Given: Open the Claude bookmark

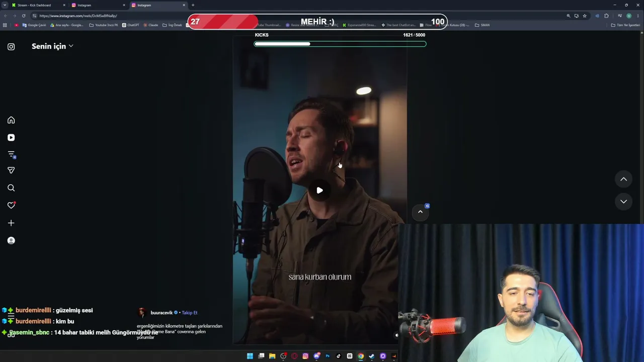Looking at the screenshot, I should click(151, 25).
